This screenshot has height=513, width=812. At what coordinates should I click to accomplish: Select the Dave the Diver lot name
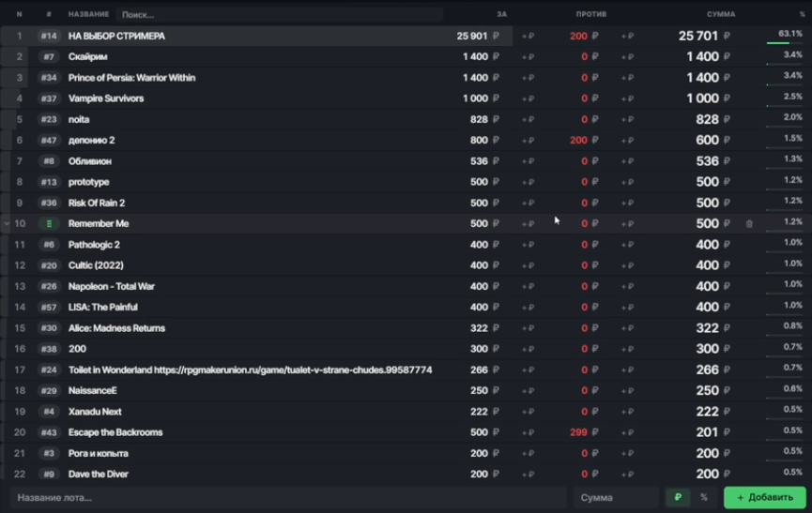click(98, 475)
